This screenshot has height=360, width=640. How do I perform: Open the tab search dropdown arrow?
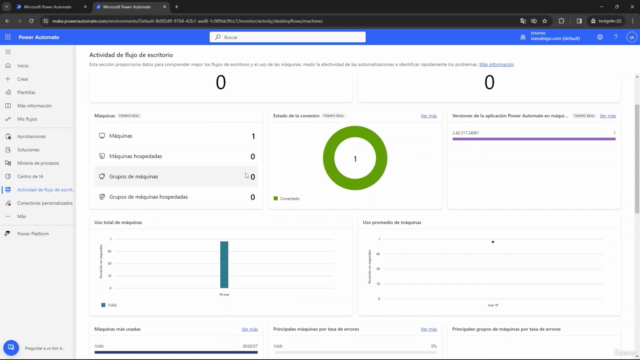coord(7,7)
